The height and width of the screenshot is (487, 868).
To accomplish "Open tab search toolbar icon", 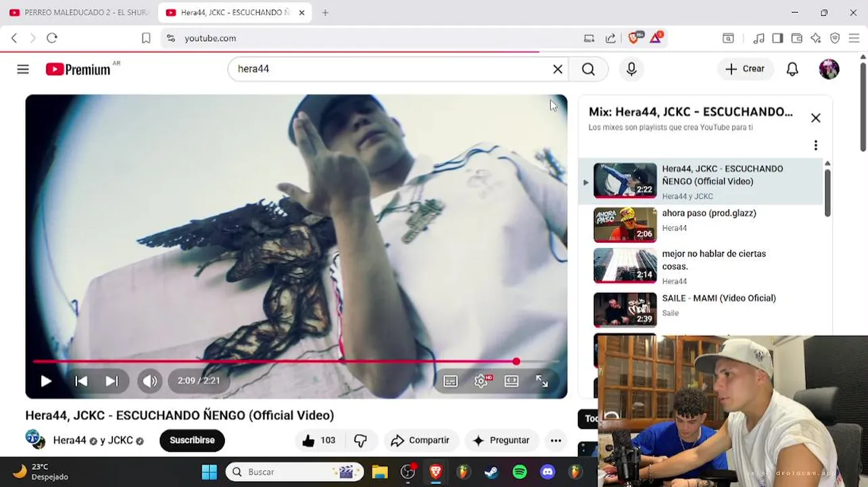I will 728,39.
